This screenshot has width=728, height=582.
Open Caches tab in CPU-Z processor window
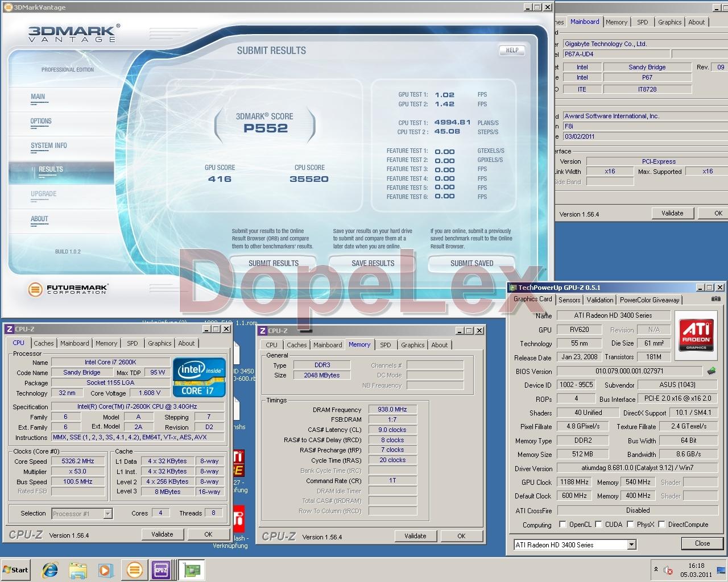coord(44,343)
